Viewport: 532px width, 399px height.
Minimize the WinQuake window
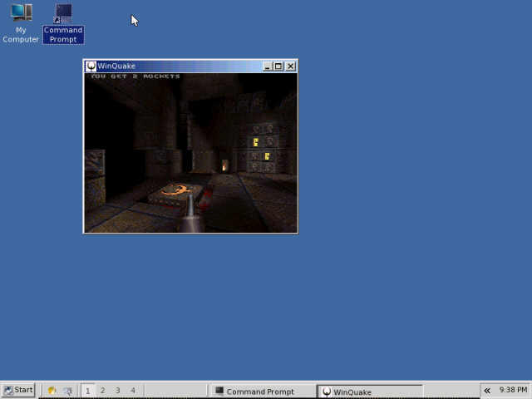coord(268,66)
